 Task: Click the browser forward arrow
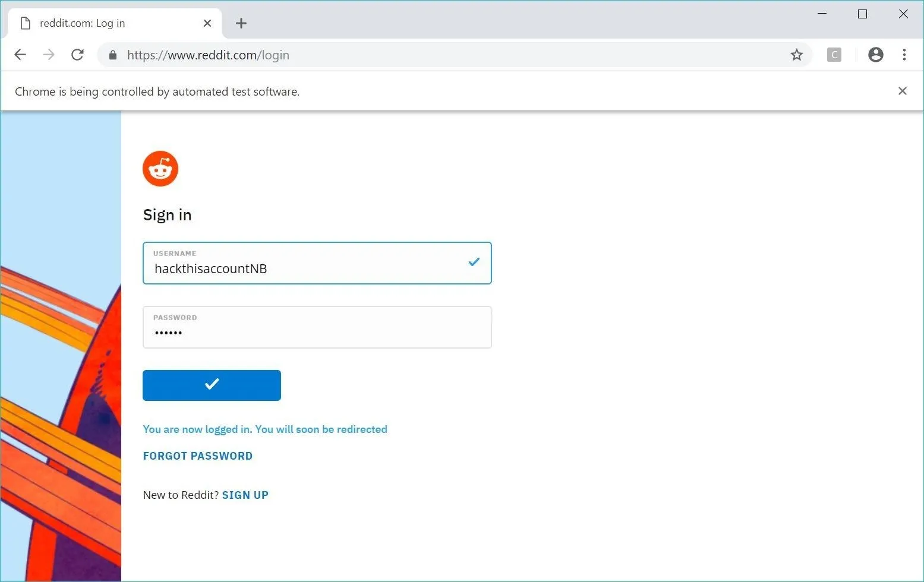point(49,55)
